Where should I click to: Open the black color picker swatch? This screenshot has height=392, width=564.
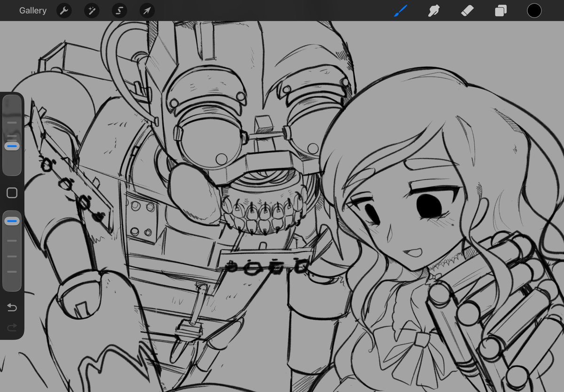534,10
